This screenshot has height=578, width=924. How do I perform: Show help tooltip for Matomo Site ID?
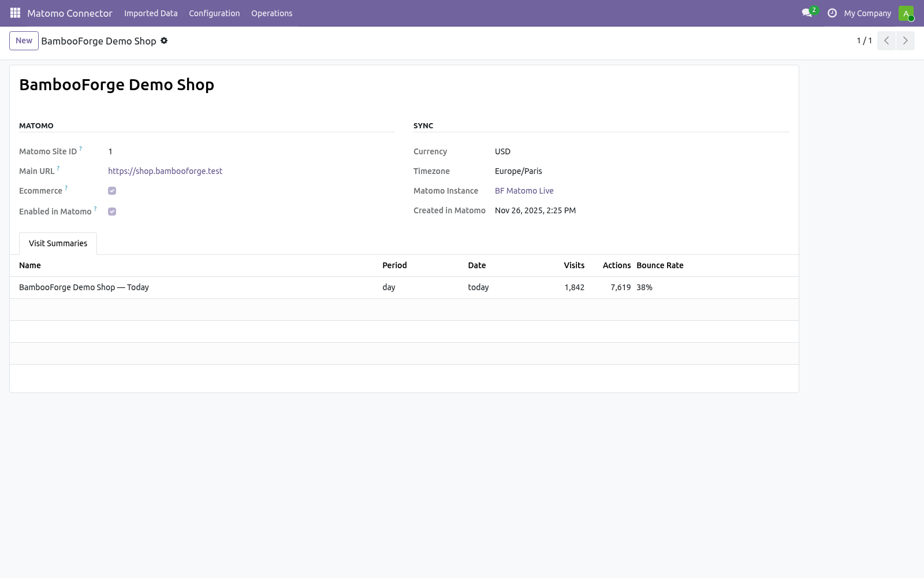80,149
